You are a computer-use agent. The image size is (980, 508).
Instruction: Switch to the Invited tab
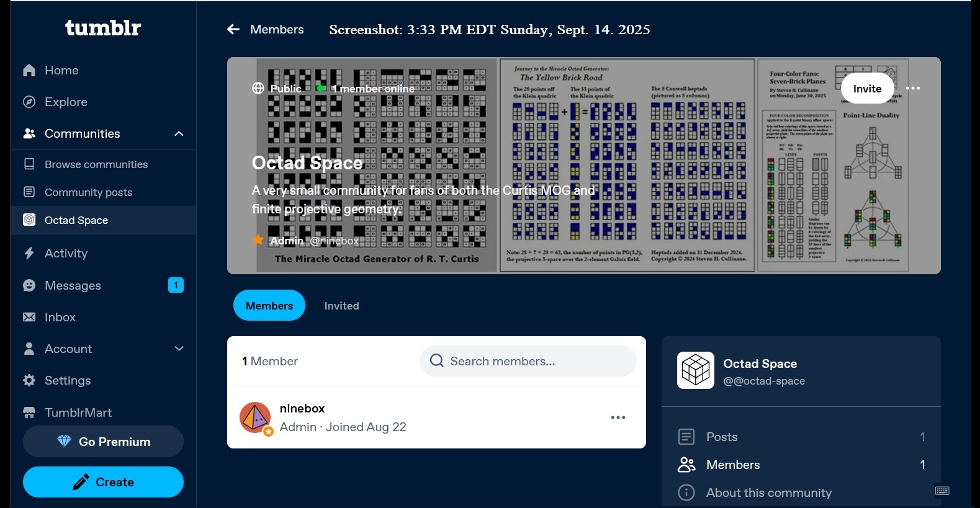click(341, 306)
